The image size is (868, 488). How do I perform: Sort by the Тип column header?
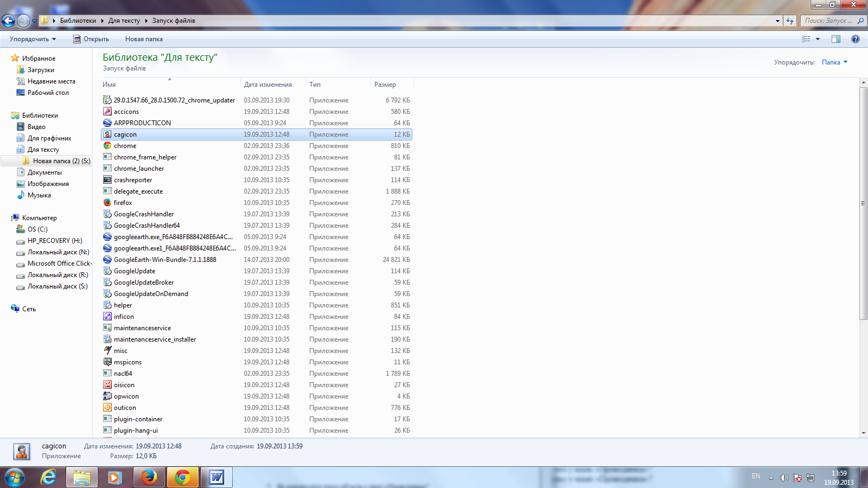coord(338,85)
